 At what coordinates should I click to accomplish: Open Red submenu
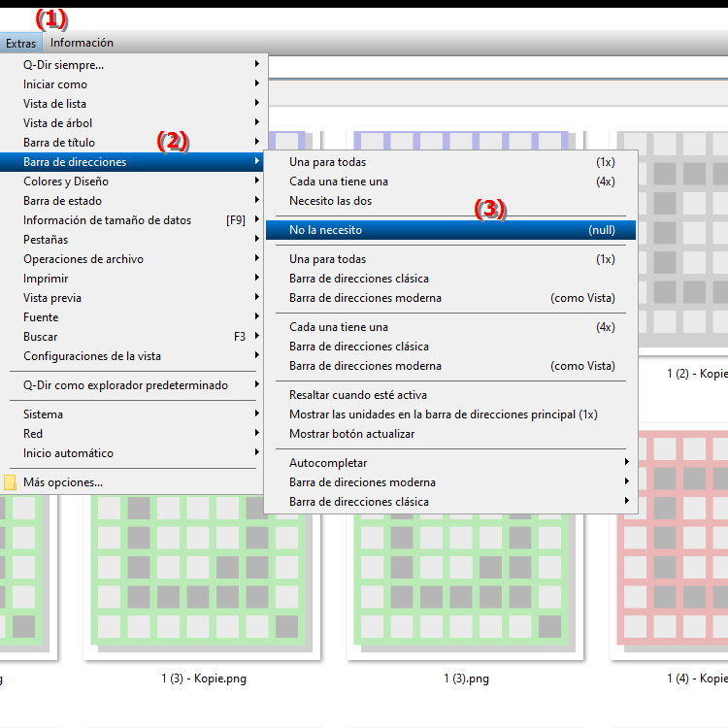[132, 434]
